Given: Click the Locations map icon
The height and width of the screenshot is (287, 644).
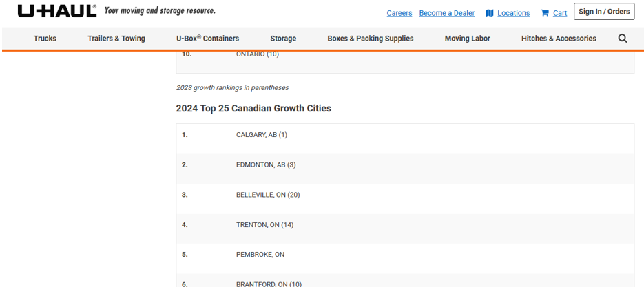Looking at the screenshot, I should (489, 13).
